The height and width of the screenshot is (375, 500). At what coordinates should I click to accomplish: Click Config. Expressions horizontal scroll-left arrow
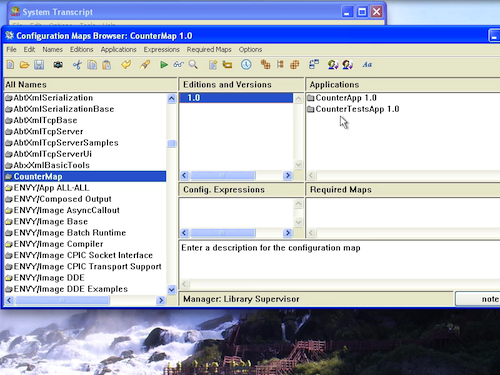(184, 233)
